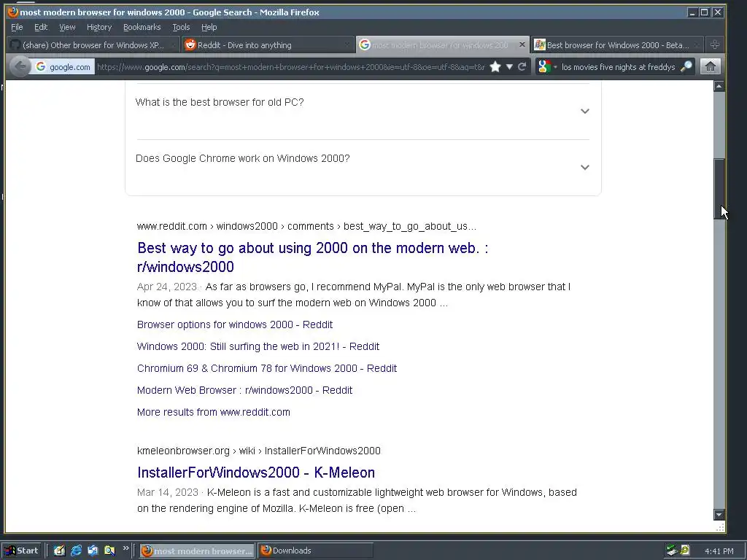
Task: Expand 'Does Google Chrome work on Windows 2000?'
Action: [x=363, y=167]
